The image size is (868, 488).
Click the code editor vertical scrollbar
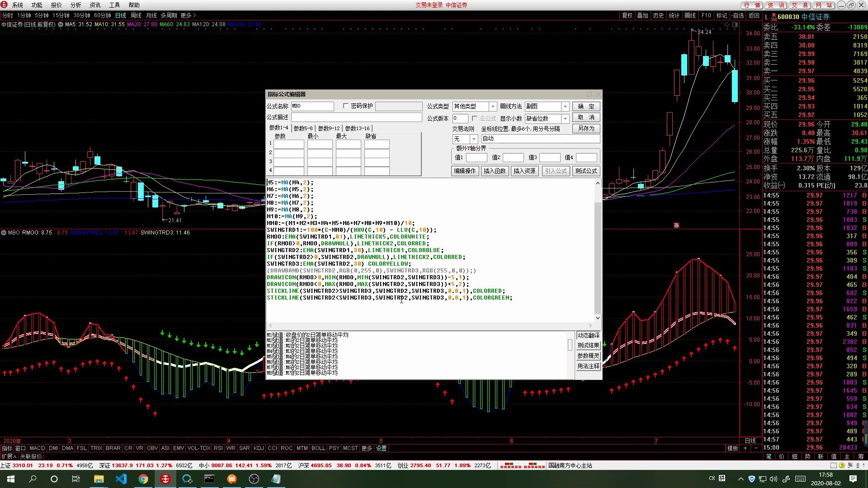pos(598,258)
